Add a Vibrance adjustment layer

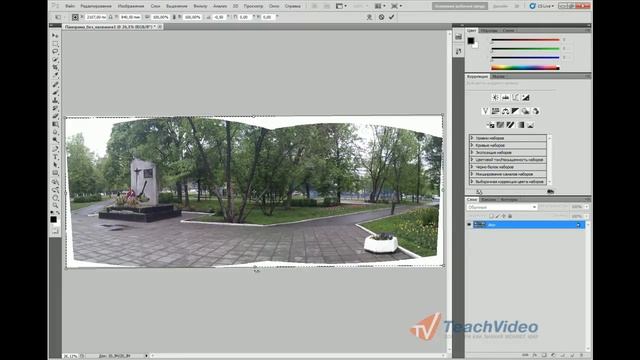pyautogui.click(x=485, y=111)
